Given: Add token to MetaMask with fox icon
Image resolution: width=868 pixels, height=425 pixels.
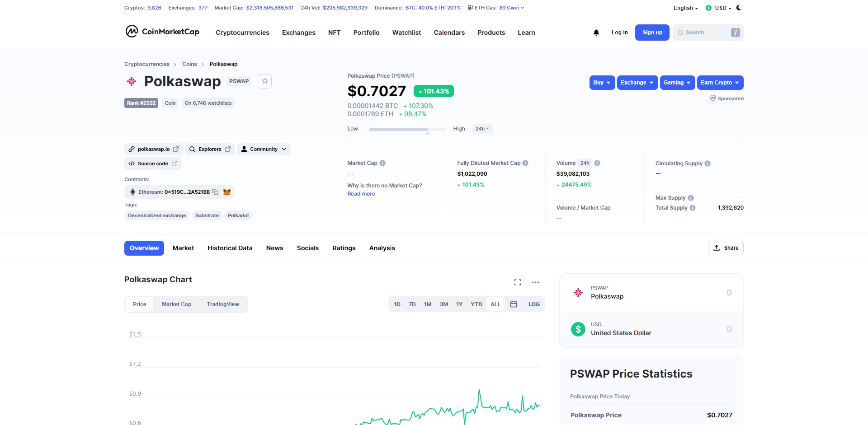Looking at the screenshot, I should pos(226,191).
